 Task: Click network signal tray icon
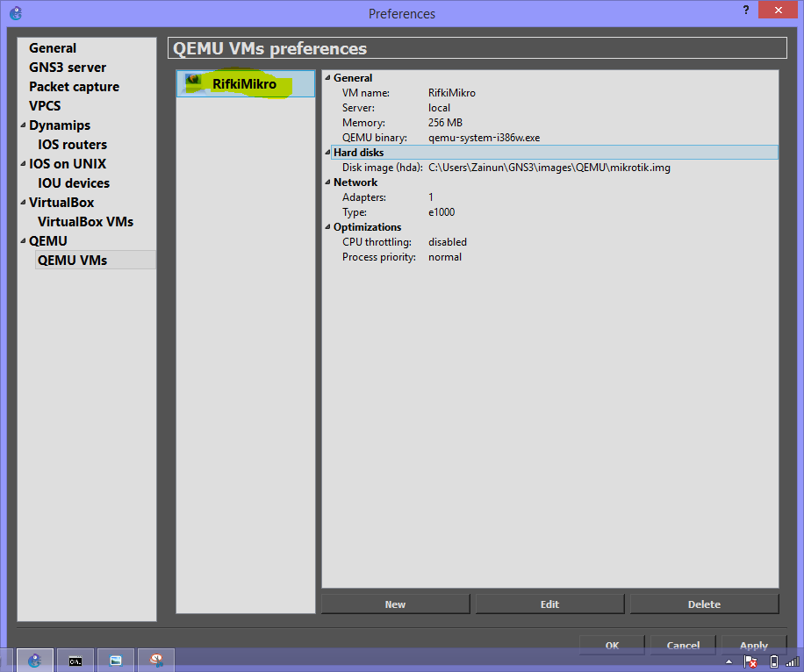[793, 661]
